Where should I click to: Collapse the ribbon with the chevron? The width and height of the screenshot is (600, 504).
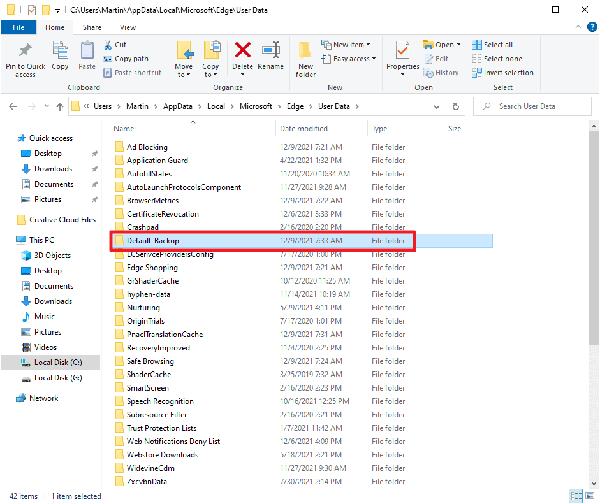(x=578, y=27)
